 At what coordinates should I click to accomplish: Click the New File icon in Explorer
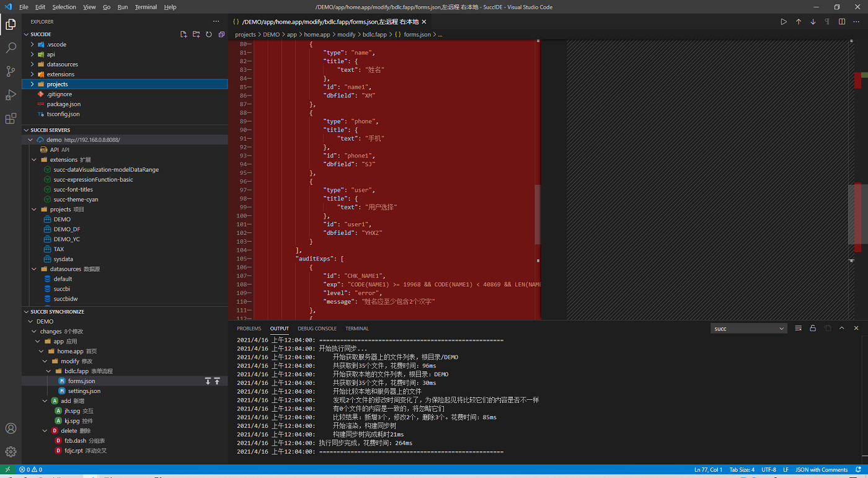pos(184,35)
